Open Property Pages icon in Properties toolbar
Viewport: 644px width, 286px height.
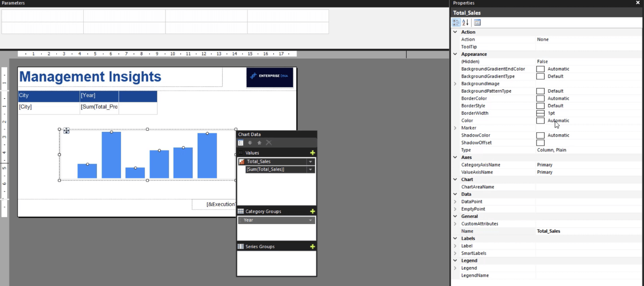pos(477,22)
